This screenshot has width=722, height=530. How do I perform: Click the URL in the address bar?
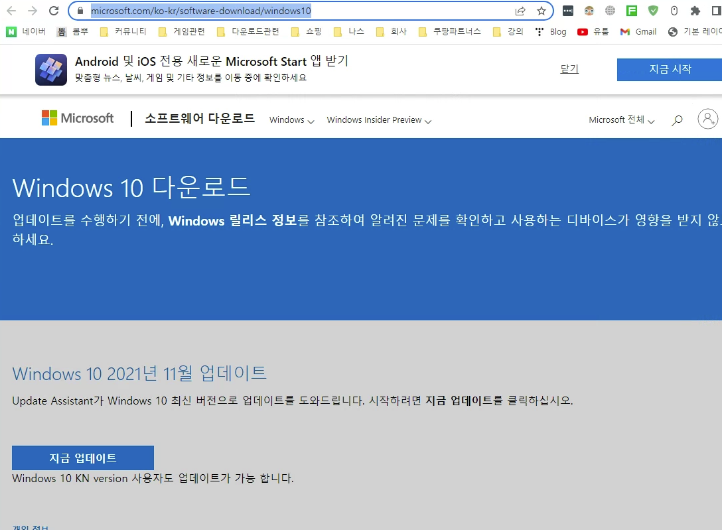click(x=201, y=11)
